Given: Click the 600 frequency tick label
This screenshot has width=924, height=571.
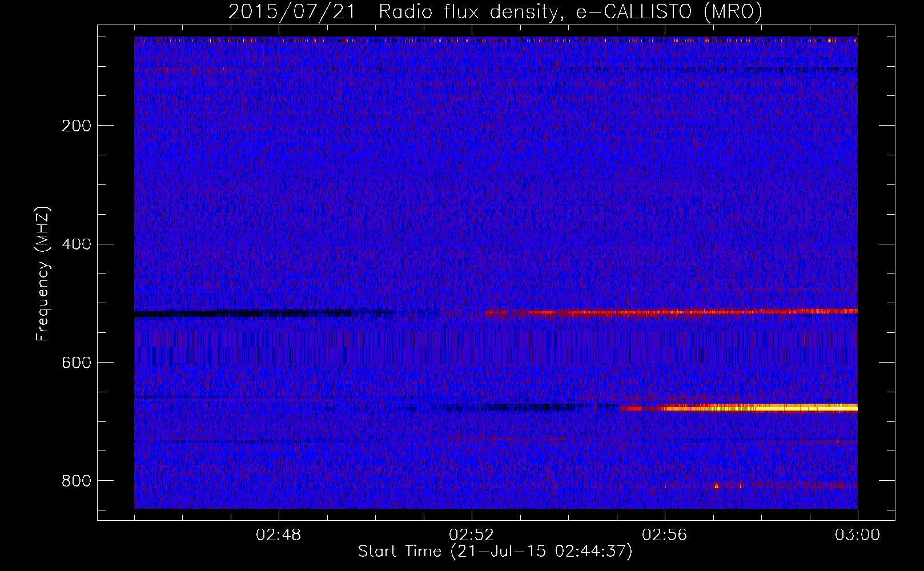Looking at the screenshot, I should point(77,363).
